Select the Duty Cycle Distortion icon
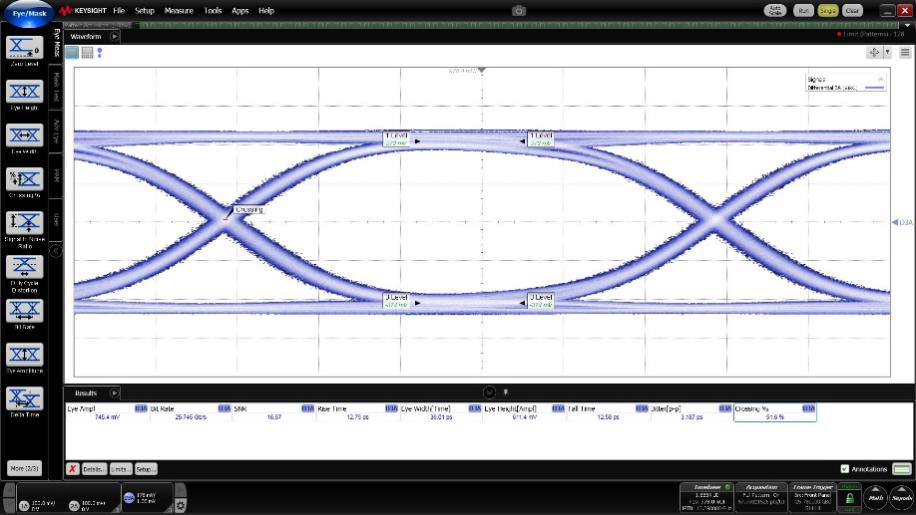Image resolution: width=916 pixels, height=515 pixels. pos(25,266)
